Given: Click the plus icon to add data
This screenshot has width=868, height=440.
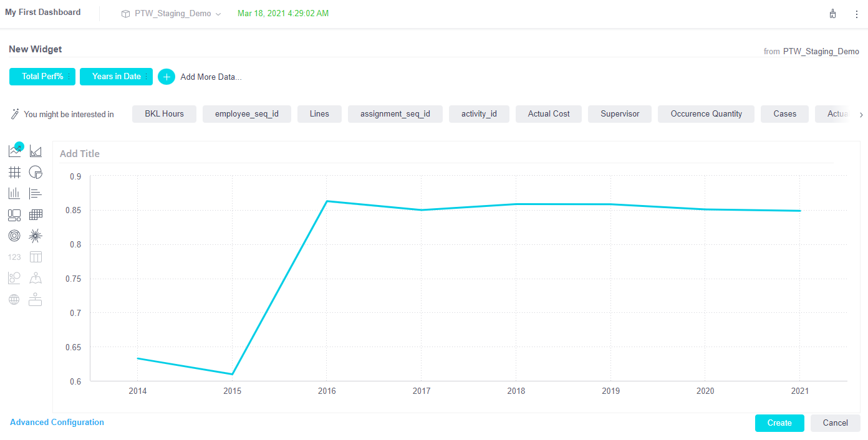Looking at the screenshot, I should click(166, 77).
